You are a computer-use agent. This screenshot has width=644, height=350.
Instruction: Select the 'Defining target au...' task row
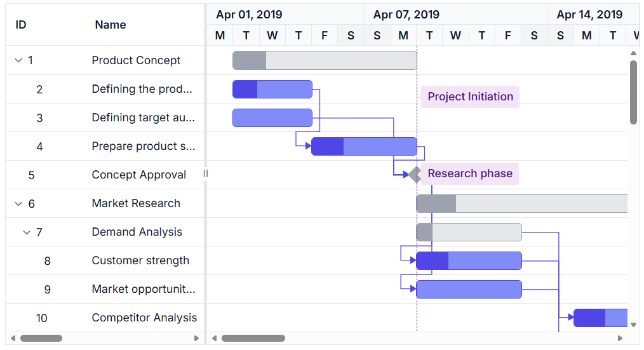tap(105, 118)
